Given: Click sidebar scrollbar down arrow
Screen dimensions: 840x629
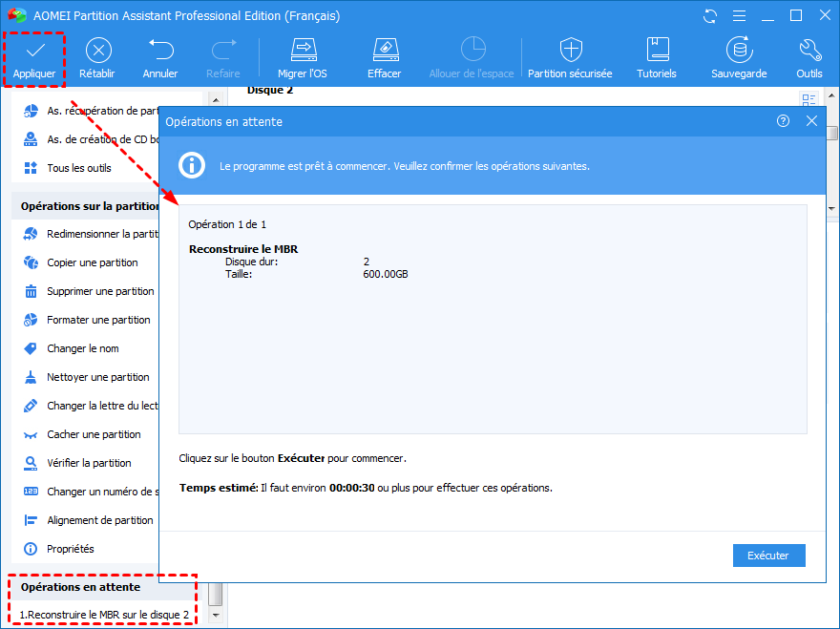Looking at the screenshot, I should click(x=216, y=616).
